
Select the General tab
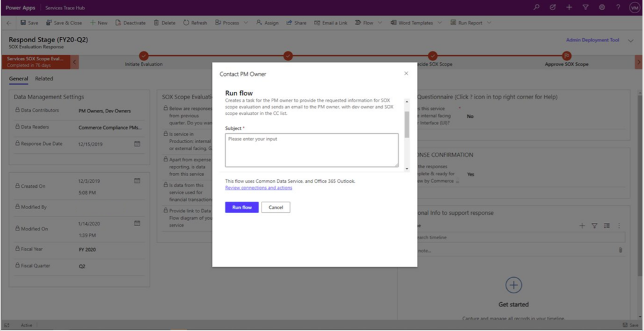[x=18, y=79]
